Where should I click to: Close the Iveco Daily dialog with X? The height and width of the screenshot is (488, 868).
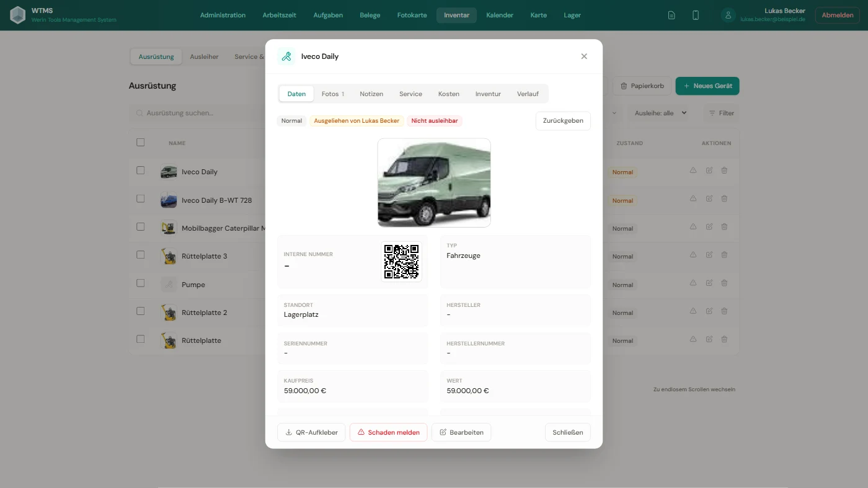[x=584, y=56]
